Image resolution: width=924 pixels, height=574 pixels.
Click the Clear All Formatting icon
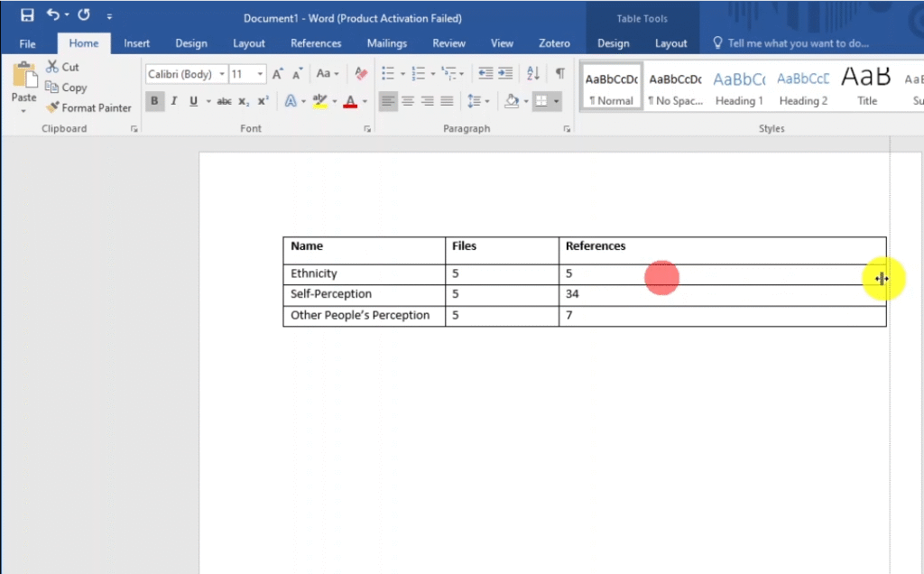point(361,74)
